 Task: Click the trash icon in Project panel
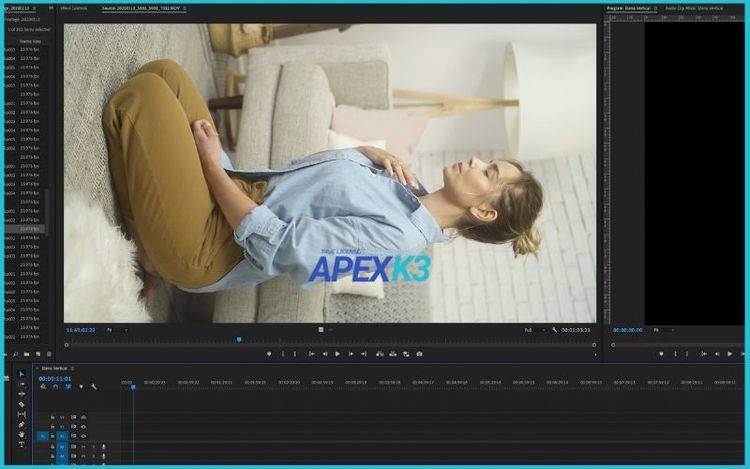click(49, 354)
